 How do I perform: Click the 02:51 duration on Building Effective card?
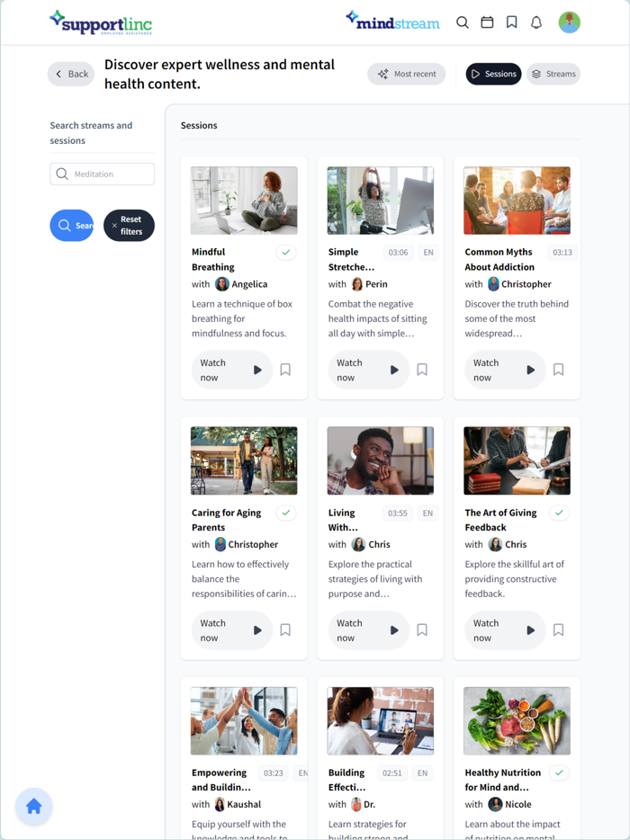[392, 773]
